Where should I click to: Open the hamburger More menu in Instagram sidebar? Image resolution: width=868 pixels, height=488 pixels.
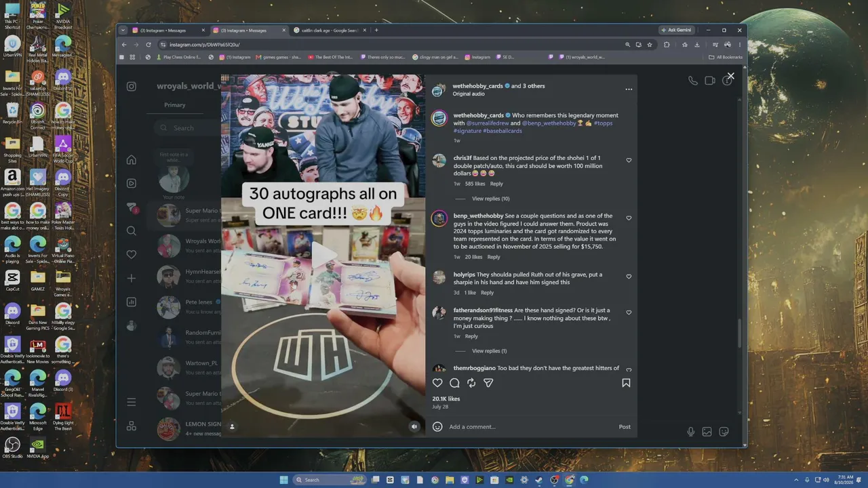click(132, 402)
